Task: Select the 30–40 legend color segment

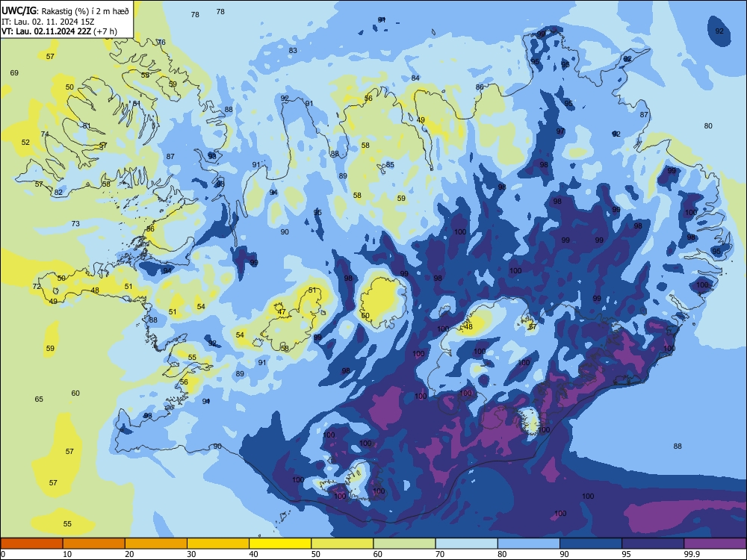Action: tap(218, 544)
